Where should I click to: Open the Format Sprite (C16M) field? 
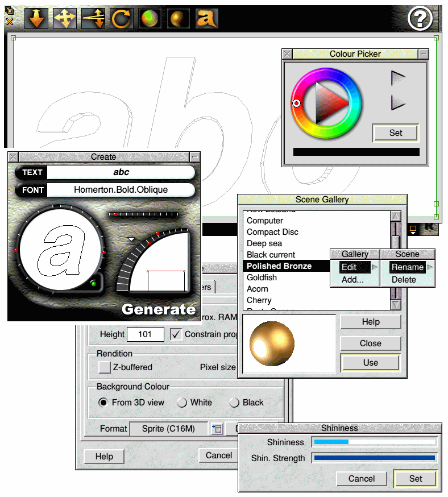click(x=169, y=429)
